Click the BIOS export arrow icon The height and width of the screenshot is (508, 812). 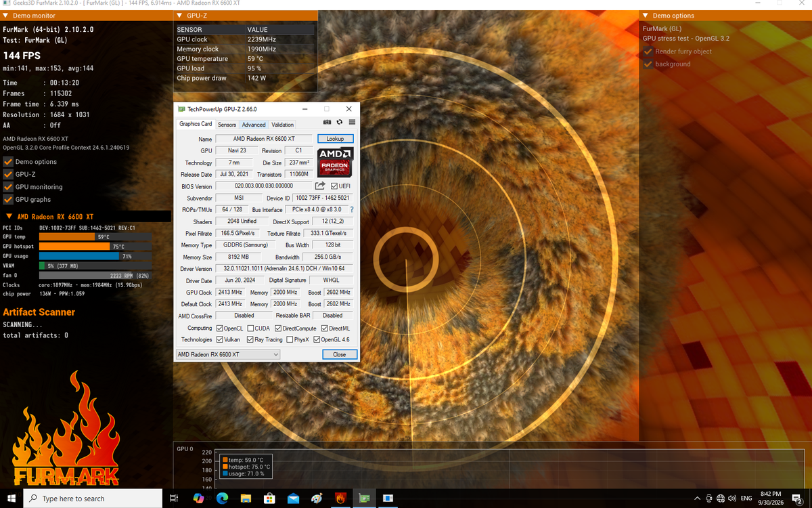[320, 186]
